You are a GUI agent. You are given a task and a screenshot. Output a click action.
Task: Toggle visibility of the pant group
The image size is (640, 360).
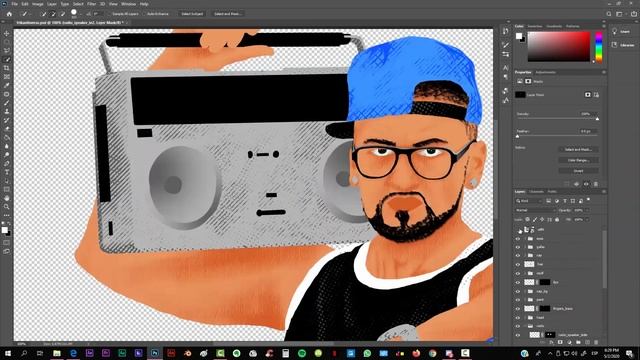518,300
